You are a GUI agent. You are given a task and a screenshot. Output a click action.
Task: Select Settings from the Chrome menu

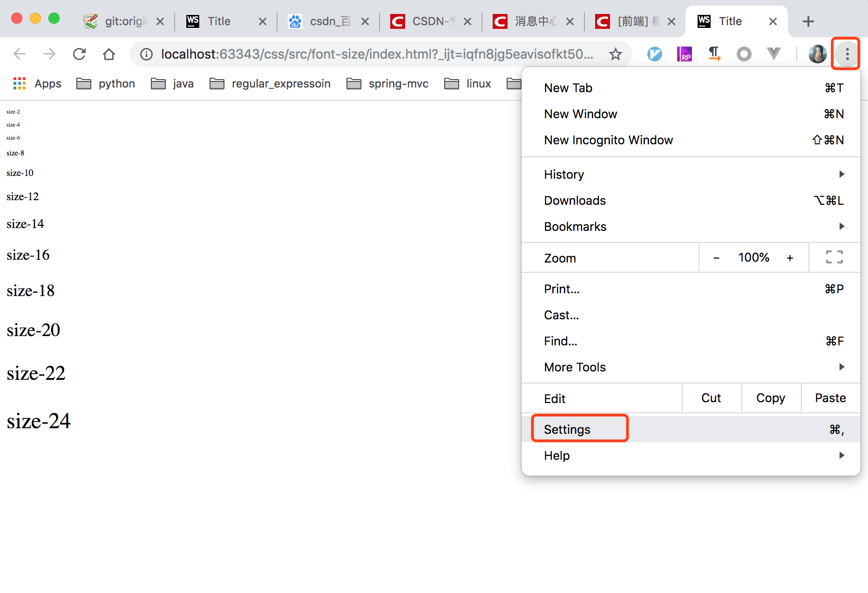tap(567, 429)
